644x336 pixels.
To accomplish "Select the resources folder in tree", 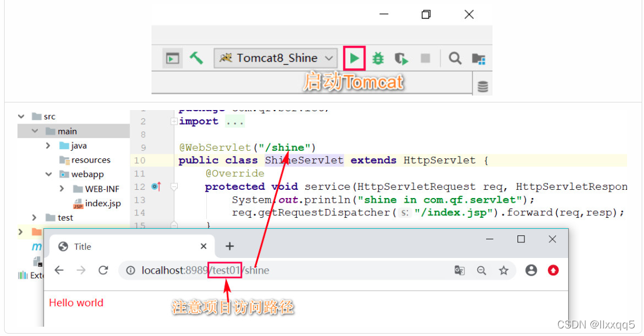I will click(85, 160).
